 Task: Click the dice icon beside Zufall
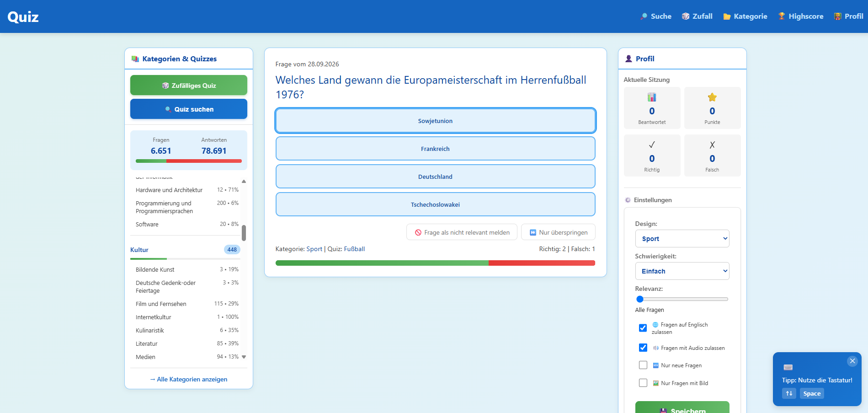point(686,16)
